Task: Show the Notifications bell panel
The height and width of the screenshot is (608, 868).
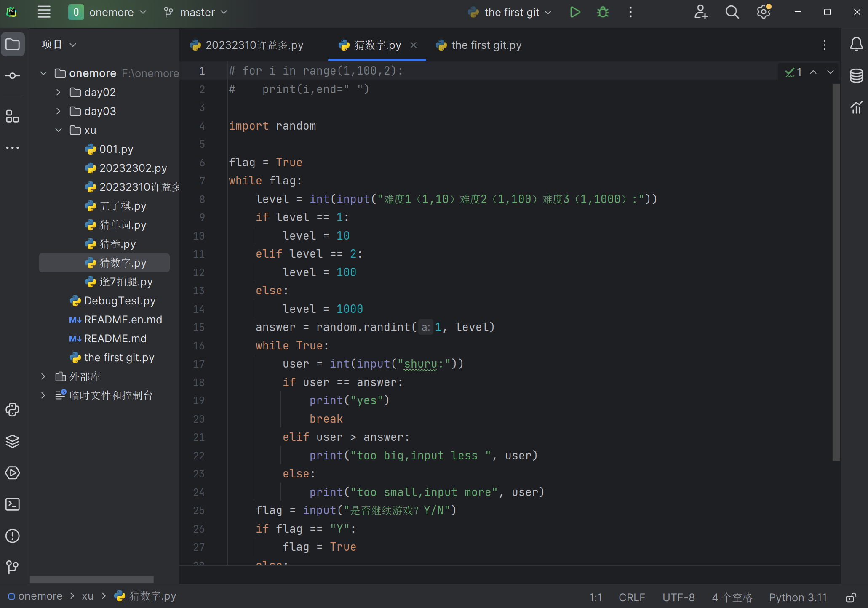Action: [856, 44]
